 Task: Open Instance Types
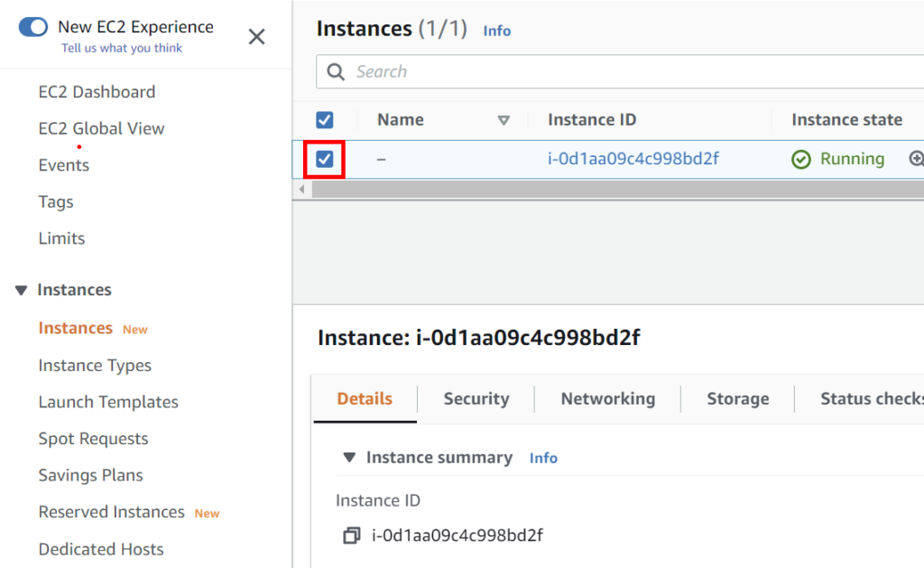pyautogui.click(x=95, y=366)
